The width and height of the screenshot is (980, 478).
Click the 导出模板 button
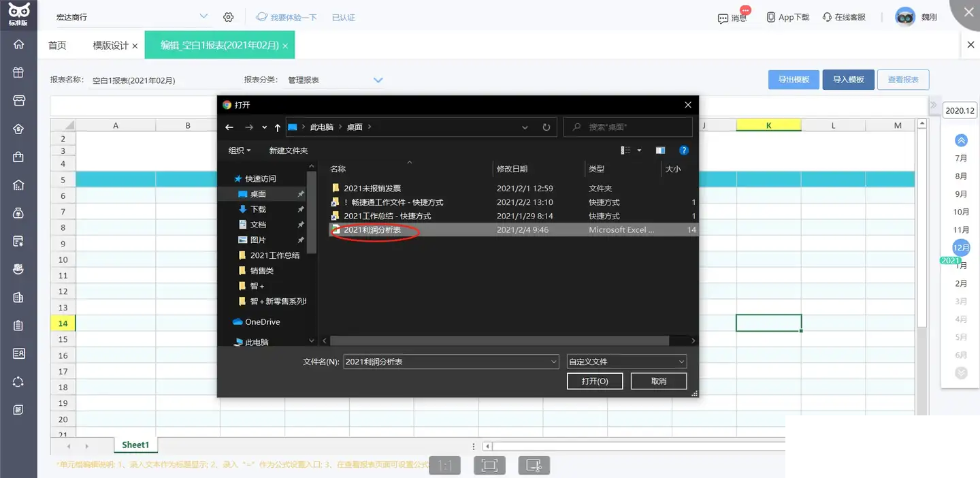[794, 80]
